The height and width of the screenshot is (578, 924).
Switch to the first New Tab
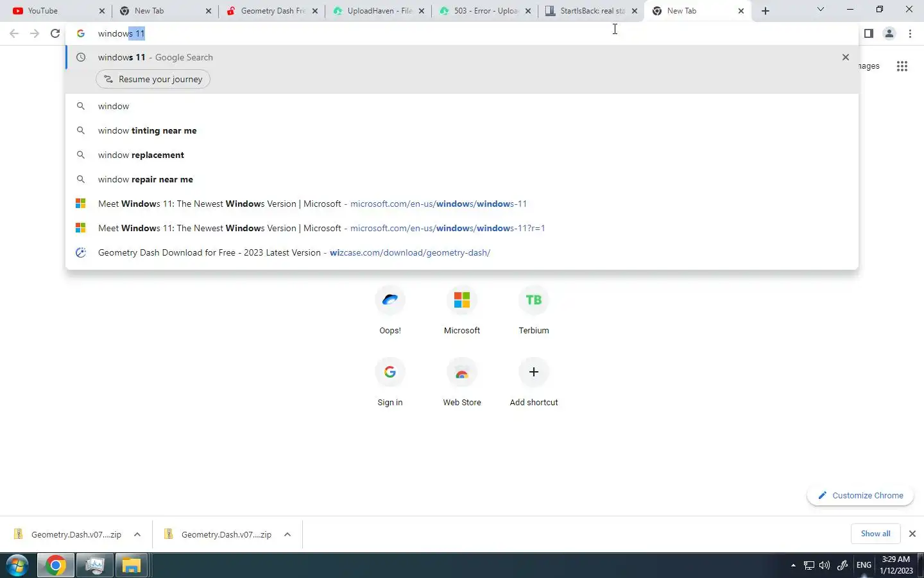pos(166,11)
